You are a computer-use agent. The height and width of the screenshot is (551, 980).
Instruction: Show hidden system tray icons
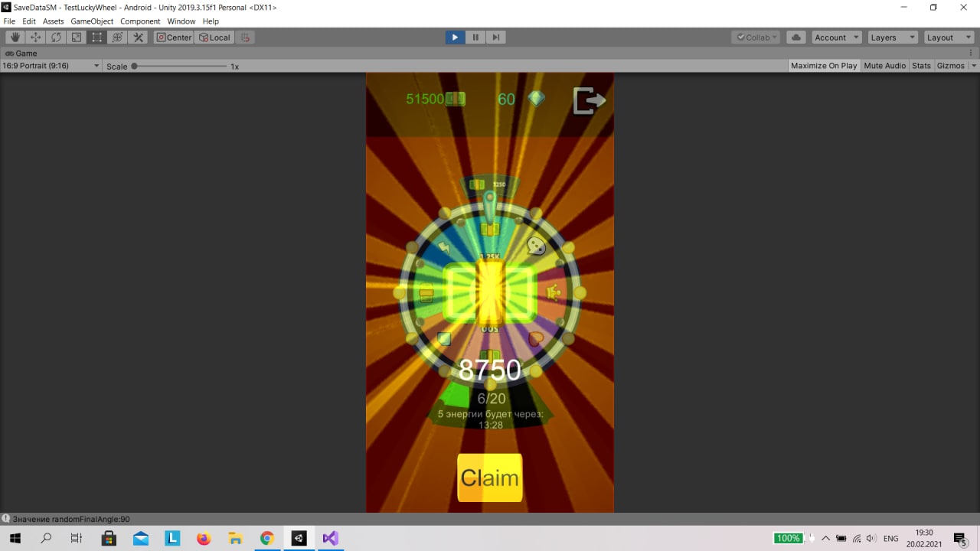tap(825, 538)
